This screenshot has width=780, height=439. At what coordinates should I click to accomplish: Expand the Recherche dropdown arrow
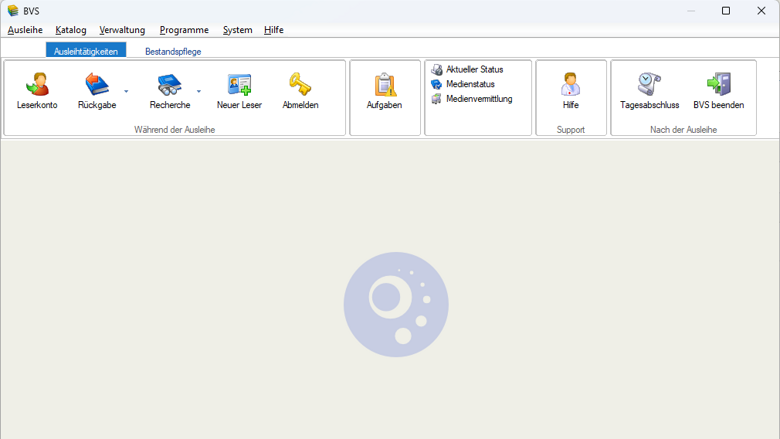[199, 91]
